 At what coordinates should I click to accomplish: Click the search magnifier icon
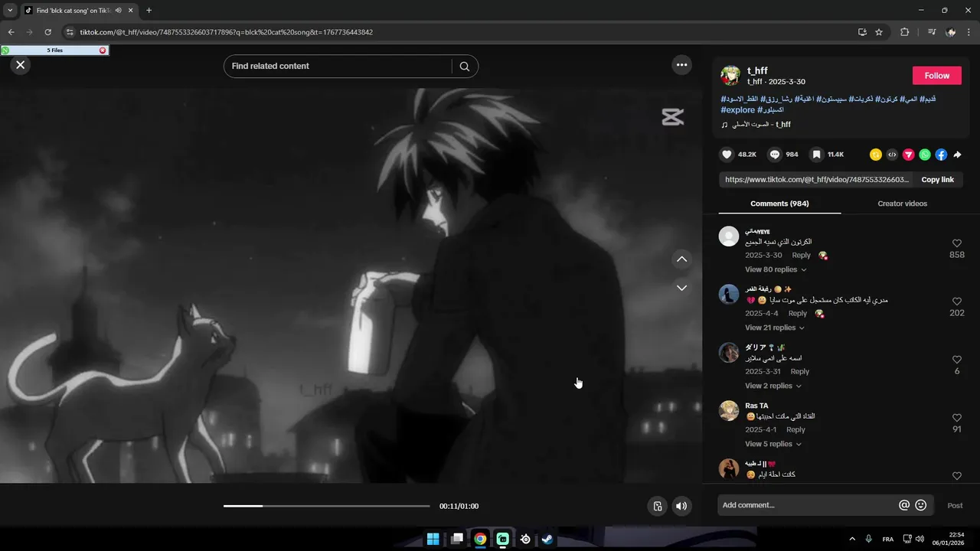(464, 67)
